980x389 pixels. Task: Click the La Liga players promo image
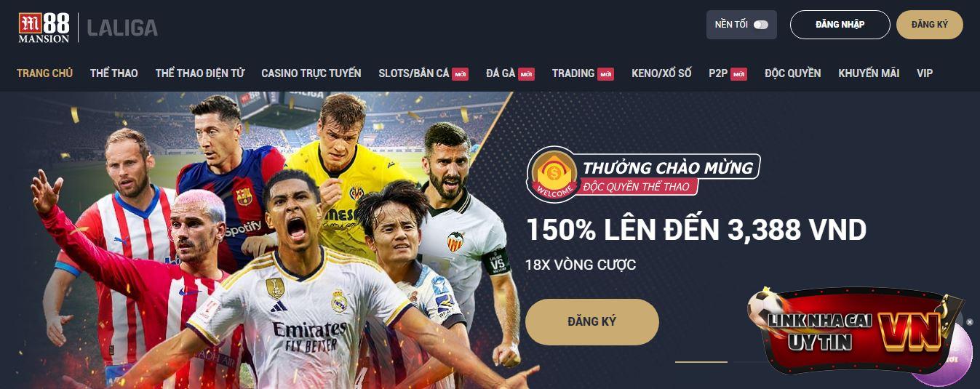[269, 240]
